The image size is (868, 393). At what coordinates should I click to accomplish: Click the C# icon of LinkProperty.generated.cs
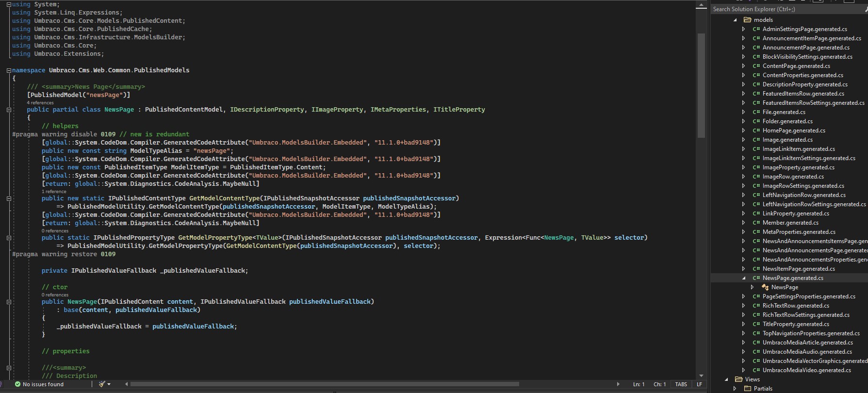pyautogui.click(x=756, y=213)
